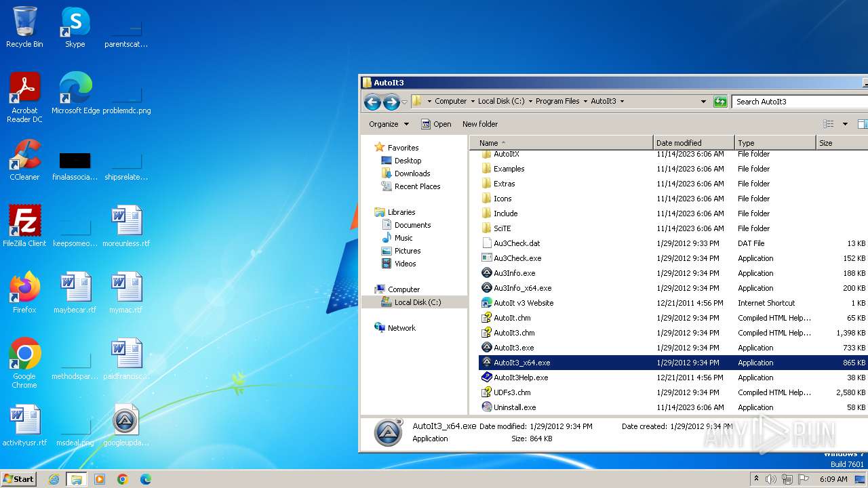The image size is (868, 488).
Task: Open CCleaner desktop shortcut
Action: pos(24,160)
